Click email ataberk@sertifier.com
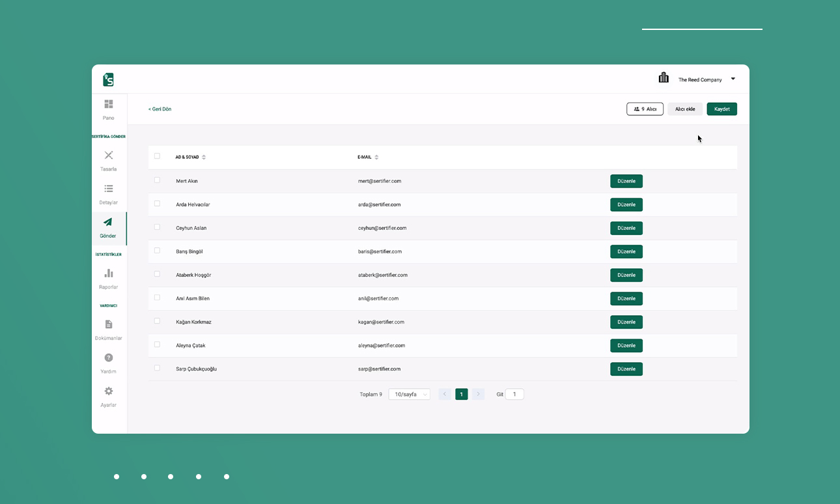Image resolution: width=840 pixels, height=504 pixels. click(x=383, y=275)
